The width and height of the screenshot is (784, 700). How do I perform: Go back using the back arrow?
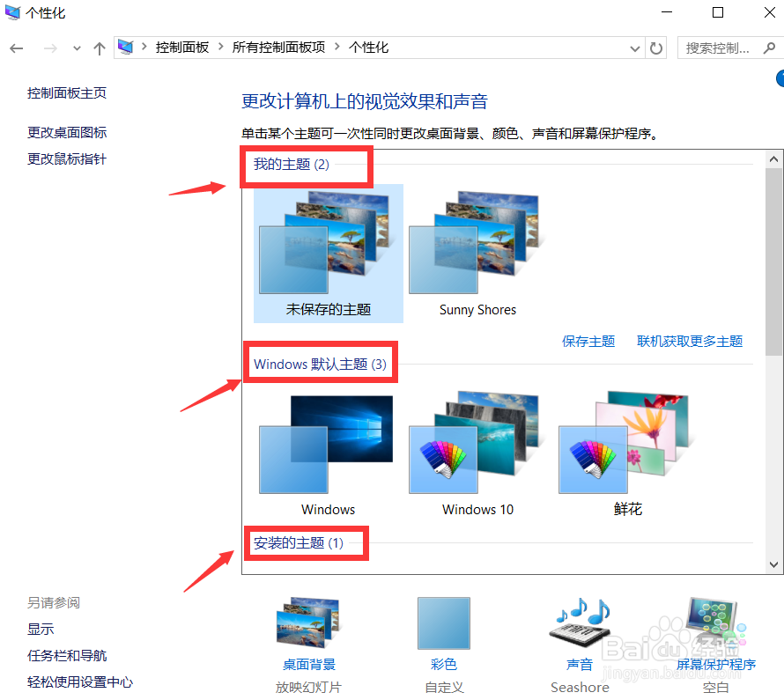tap(17, 48)
